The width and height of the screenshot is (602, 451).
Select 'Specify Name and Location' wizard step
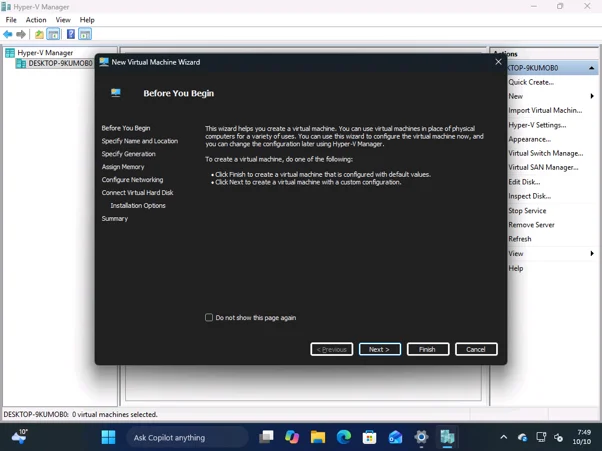click(x=140, y=141)
